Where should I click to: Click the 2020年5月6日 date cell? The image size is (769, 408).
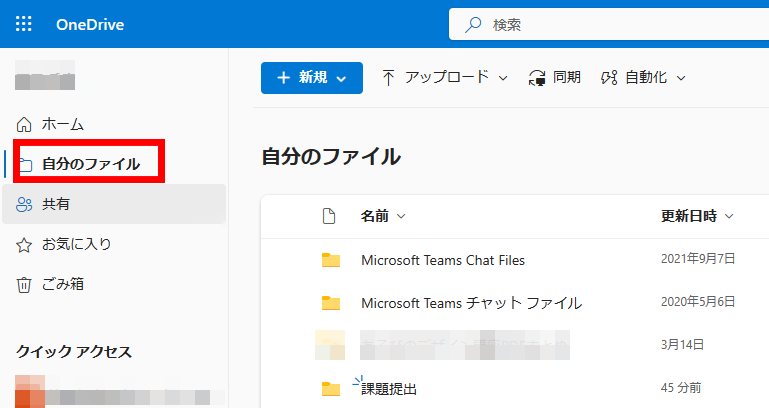(698, 302)
